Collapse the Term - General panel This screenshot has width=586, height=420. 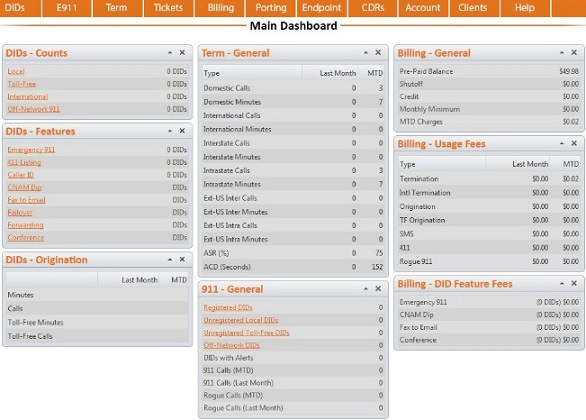click(366, 53)
